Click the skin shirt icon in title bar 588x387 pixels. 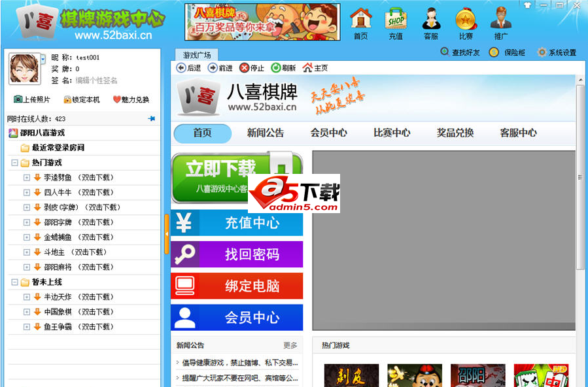point(528,5)
